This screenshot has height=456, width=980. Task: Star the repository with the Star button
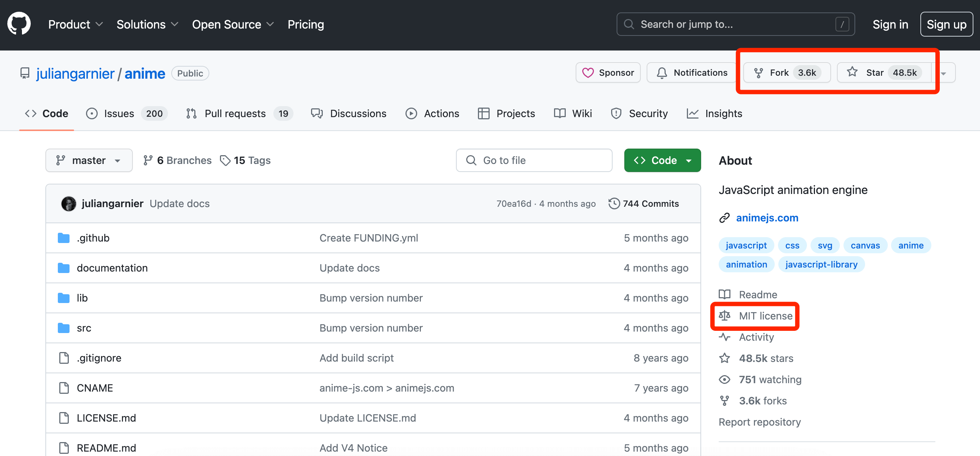(884, 72)
